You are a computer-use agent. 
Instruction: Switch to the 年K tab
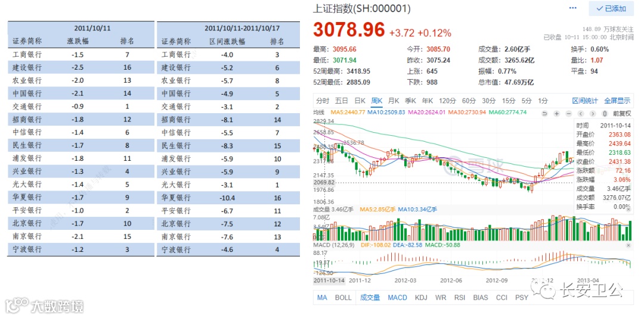[427, 101]
